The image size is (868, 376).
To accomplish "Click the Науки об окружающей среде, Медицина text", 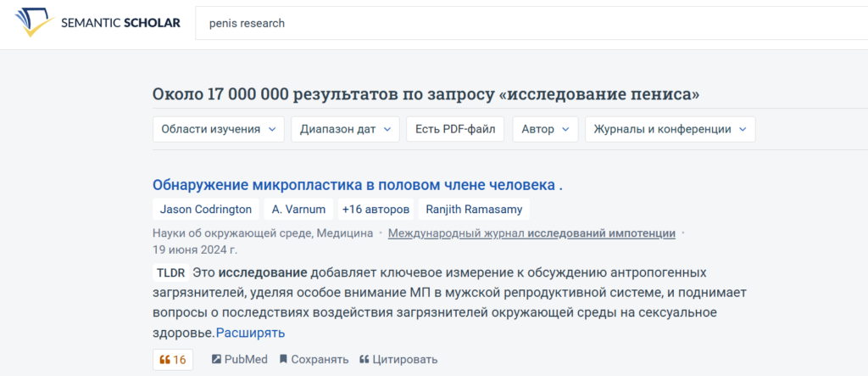I will 263,233.
